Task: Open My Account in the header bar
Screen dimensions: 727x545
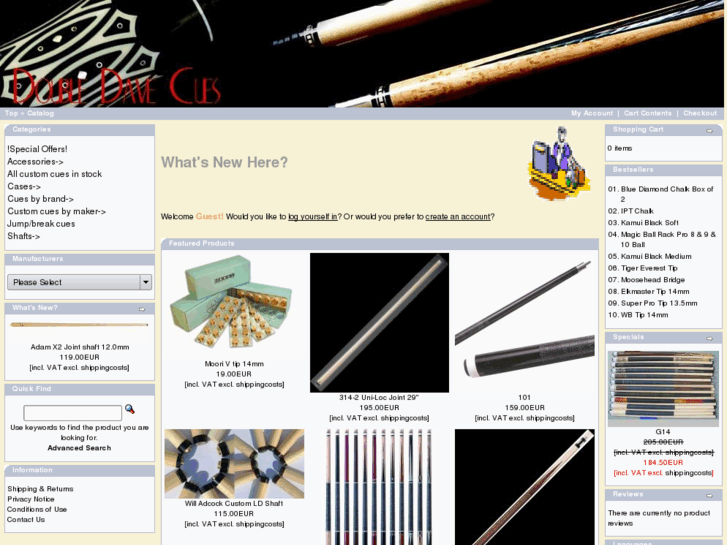Action: click(x=592, y=113)
